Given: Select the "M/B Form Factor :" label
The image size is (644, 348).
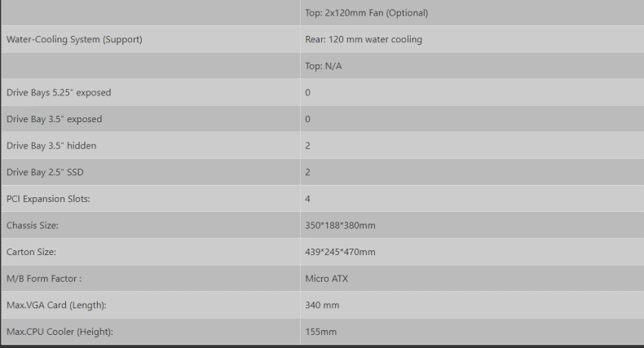Looking at the screenshot, I should (x=44, y=279).
